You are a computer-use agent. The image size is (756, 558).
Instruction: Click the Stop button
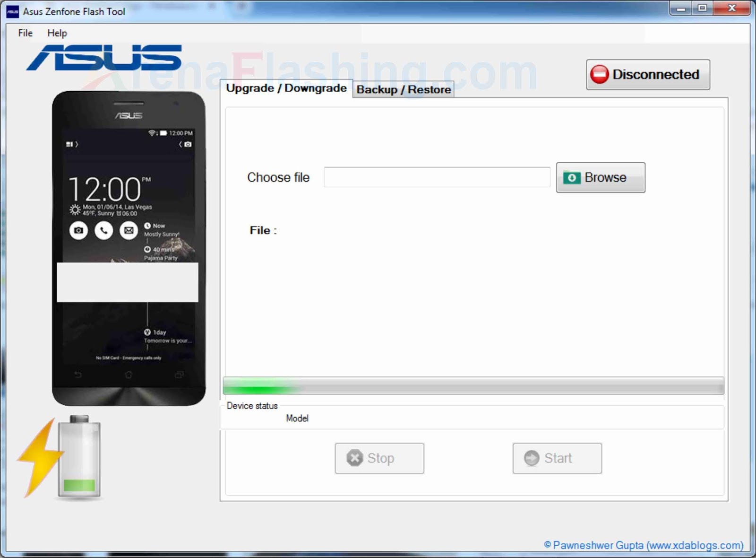(379, 458)
